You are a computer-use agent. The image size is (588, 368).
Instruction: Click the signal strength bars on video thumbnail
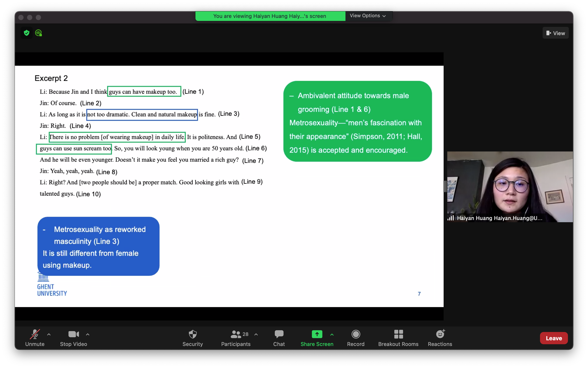451,218
